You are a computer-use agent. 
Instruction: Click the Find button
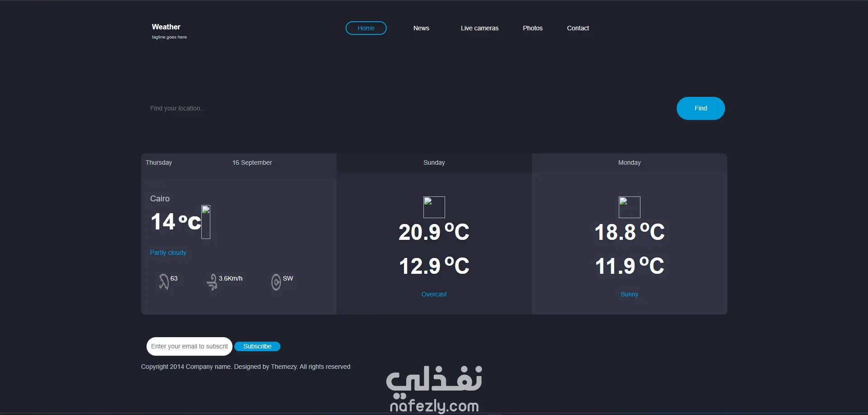click(701, 108)
